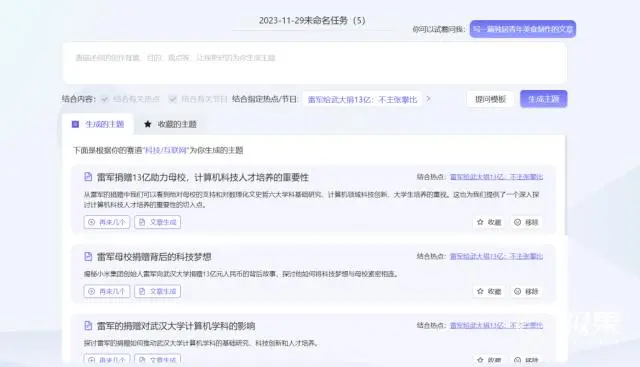Open hotspot link in 武汉大学计算机学科的影响 card
The image size is (640, 367).
coord(496,325)
